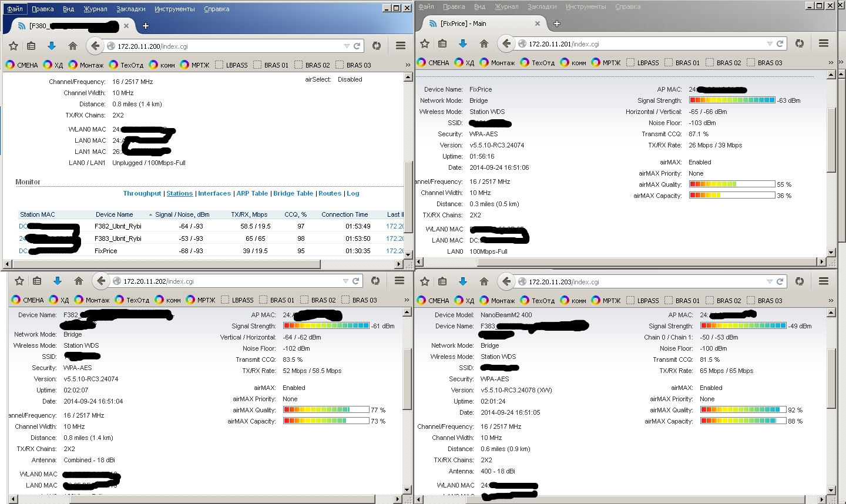Open the Log monitor link

pos(353,193)
